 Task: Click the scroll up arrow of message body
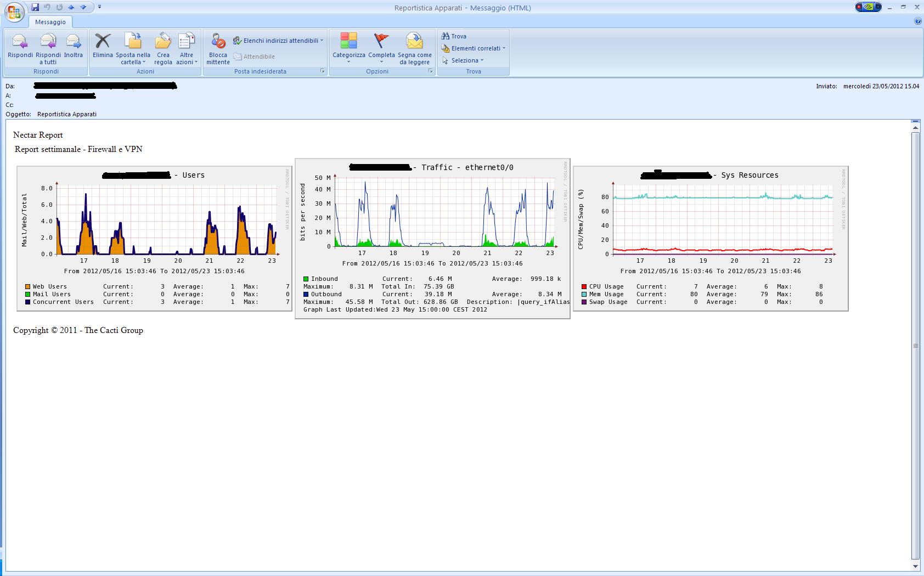pyautogui.click(x=915, y=128)
